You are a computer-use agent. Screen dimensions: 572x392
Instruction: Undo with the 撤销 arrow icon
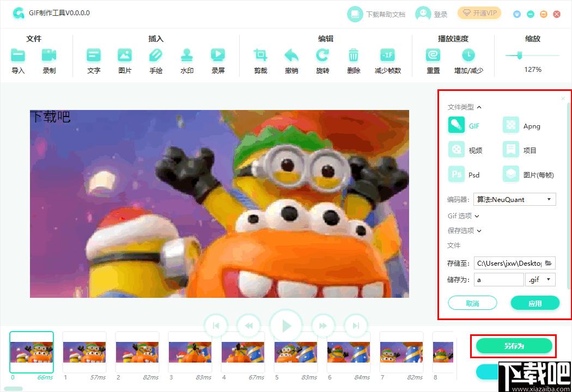click(291, 56)
